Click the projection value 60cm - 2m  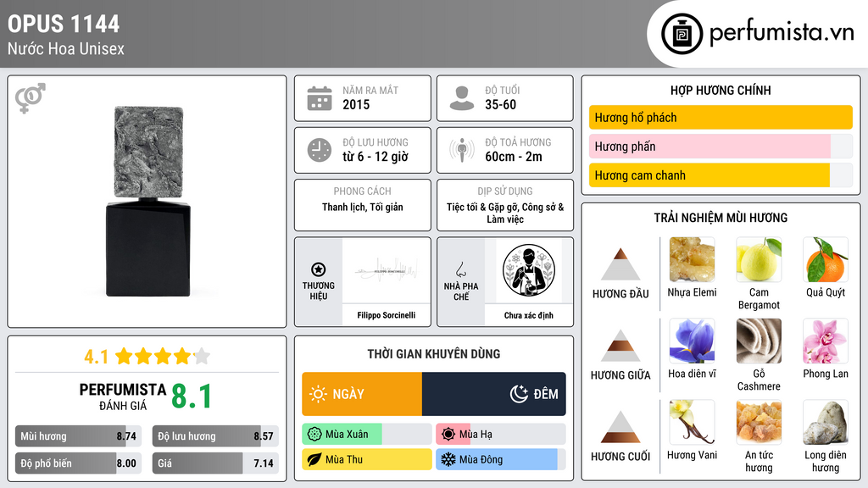514,157
